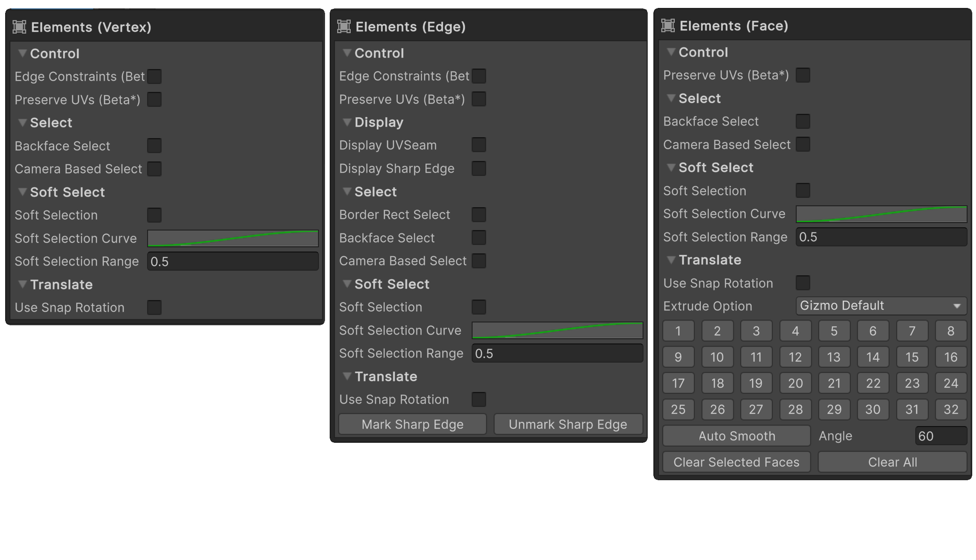This screenshot has height=560, width=976.
Task: Toggle Border Rect Select checkbox
Action: click(479, 215)
